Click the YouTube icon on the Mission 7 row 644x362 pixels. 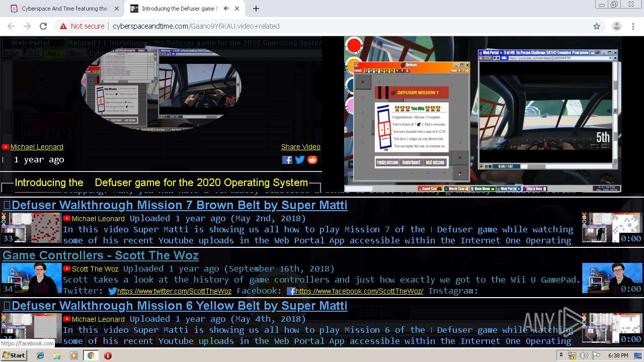point(67,219)
